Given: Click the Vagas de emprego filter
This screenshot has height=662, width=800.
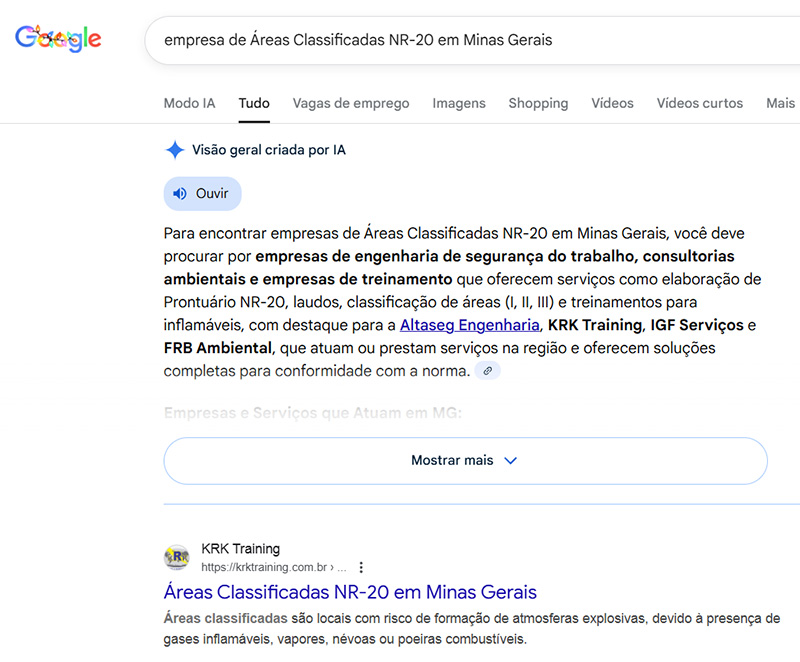Looking at the screenshot, I should click(x=351, y=103).
